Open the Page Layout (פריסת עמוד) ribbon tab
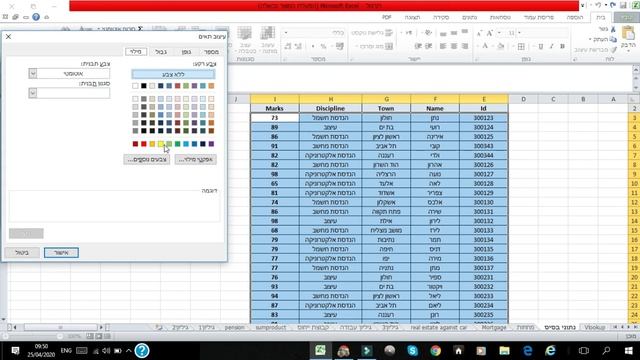 point(538,17)
